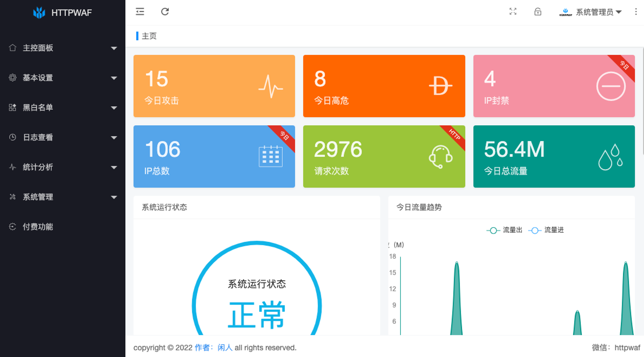Open the IP封禁 statistics card
The width and height of the screenshot is (644, 357).
[x=554, y=86]
